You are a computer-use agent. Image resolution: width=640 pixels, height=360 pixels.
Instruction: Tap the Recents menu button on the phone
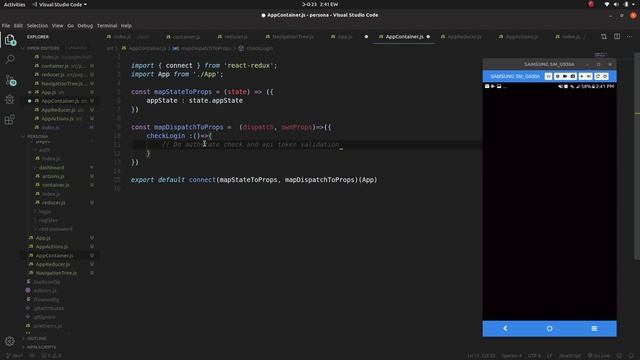tap(594, 329)
